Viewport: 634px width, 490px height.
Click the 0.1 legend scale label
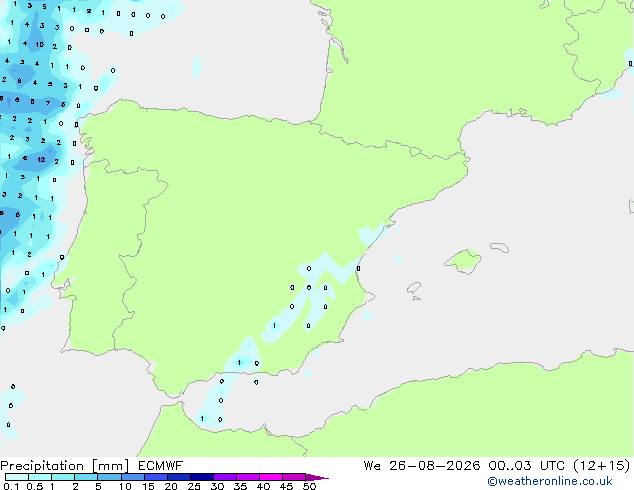click(x=11, y=486)
